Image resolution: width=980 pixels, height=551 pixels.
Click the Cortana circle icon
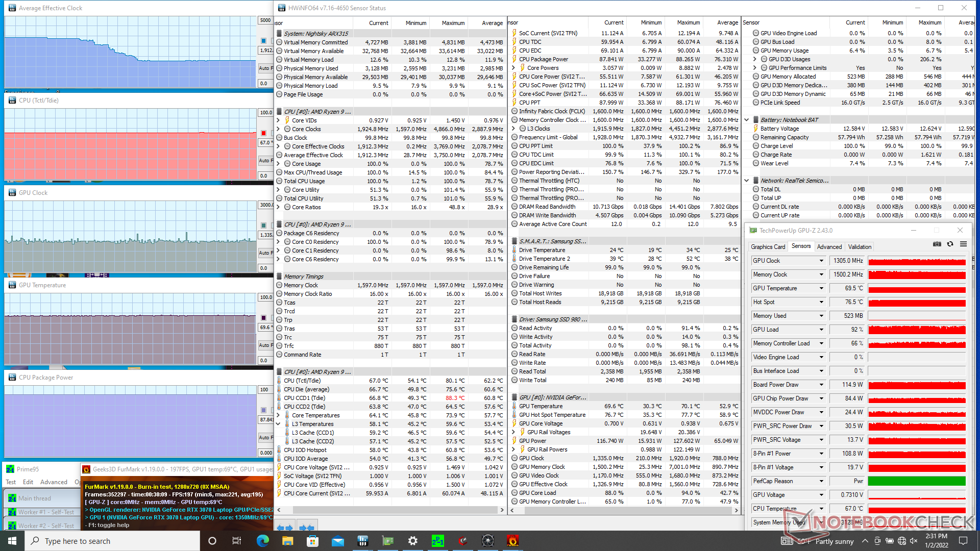[212, 541]
